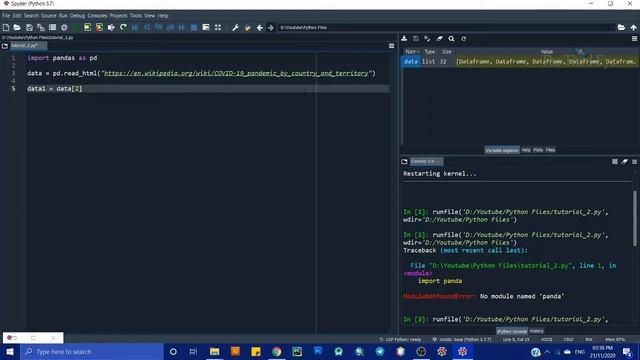Open the editor pane options menu
640x360 pixels.
(x=391, y=46)
